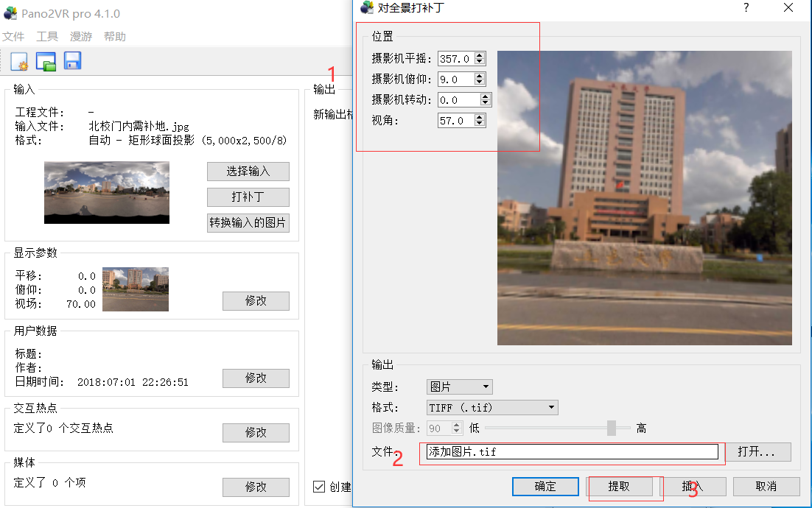Click the 添加图片.tif file name field
812x508 pixels.
coord(571,451)
